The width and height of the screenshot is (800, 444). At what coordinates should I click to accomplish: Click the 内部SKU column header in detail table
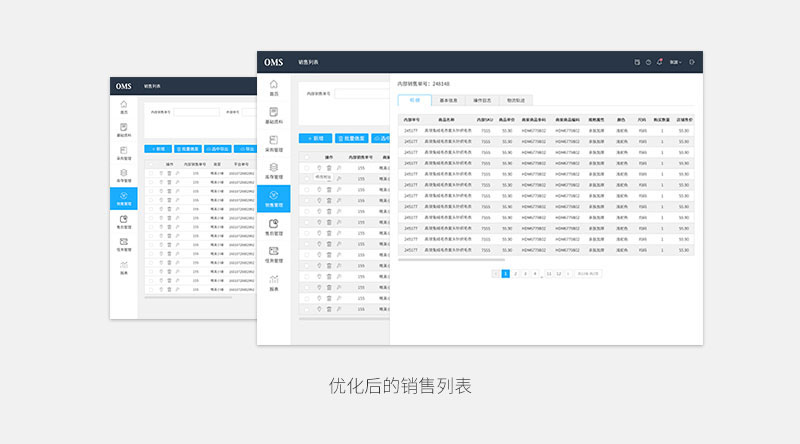485,120
